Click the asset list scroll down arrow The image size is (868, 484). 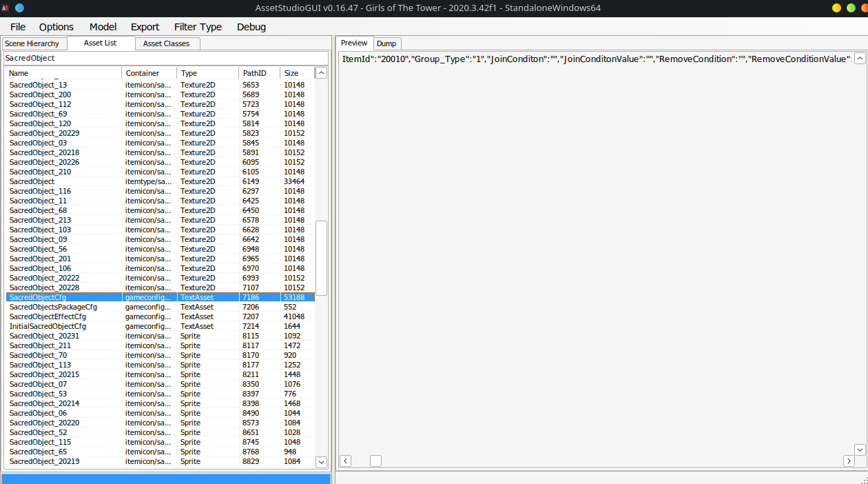point(321,462)
